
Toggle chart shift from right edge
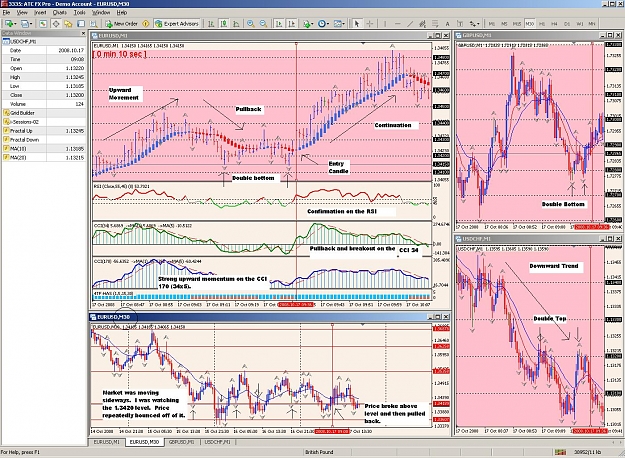point(292,24)
